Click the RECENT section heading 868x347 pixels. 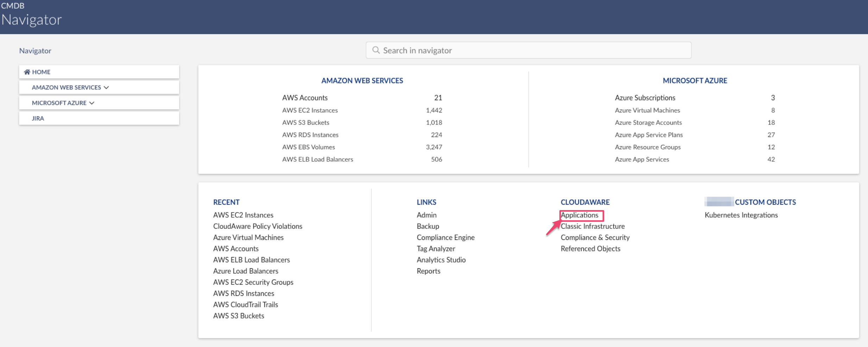point(226,202)
